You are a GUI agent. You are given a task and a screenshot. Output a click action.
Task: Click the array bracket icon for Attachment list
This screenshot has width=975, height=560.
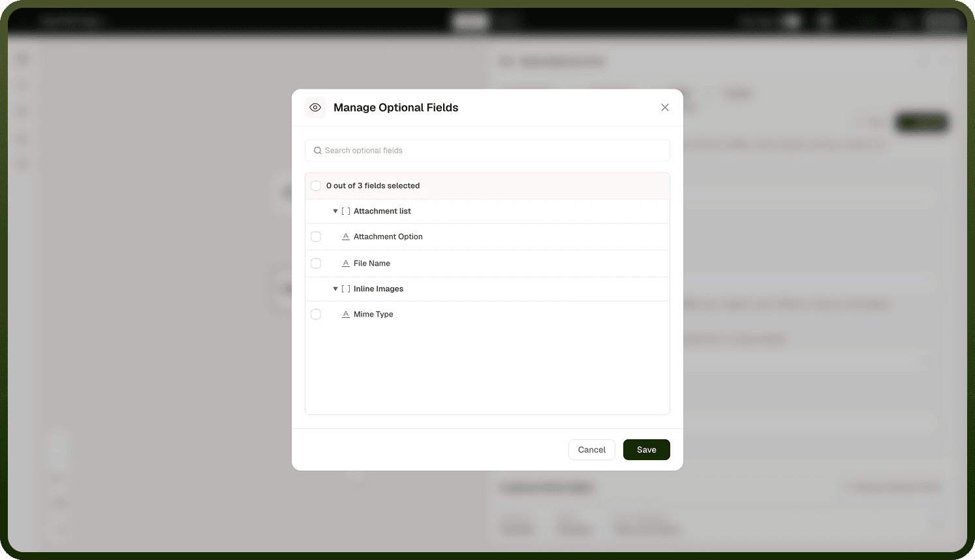346,211
